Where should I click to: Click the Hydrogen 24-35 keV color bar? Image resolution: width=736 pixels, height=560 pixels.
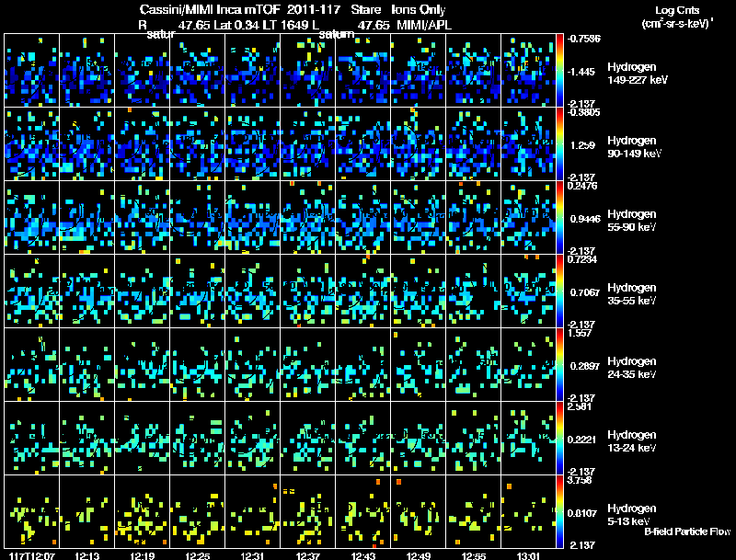[x=559, y=365]
